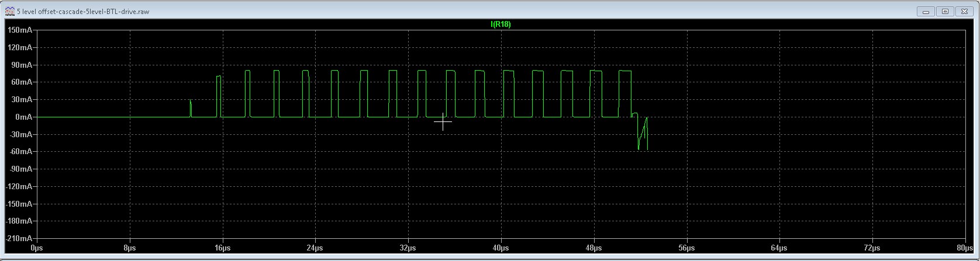
Task: Click the 24µs time axis label
Action: pyautogui.click(x=315, y=248)
